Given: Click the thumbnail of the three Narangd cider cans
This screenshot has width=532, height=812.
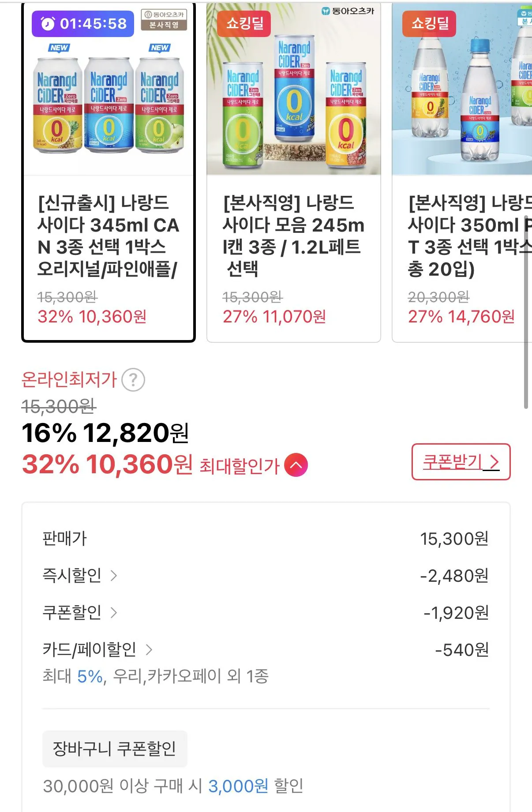Looking at the screenshot, I should tap(109, 106).
